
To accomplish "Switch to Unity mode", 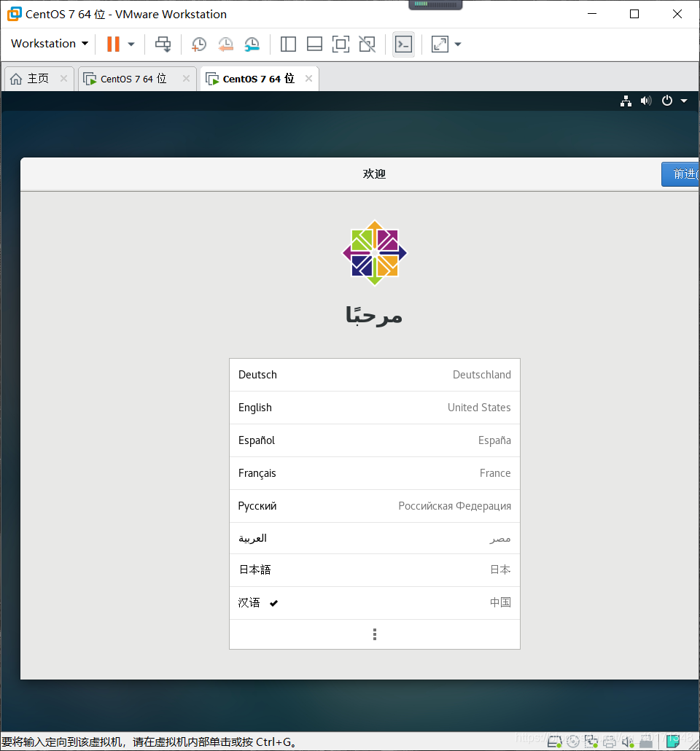I will coord(367,44).
